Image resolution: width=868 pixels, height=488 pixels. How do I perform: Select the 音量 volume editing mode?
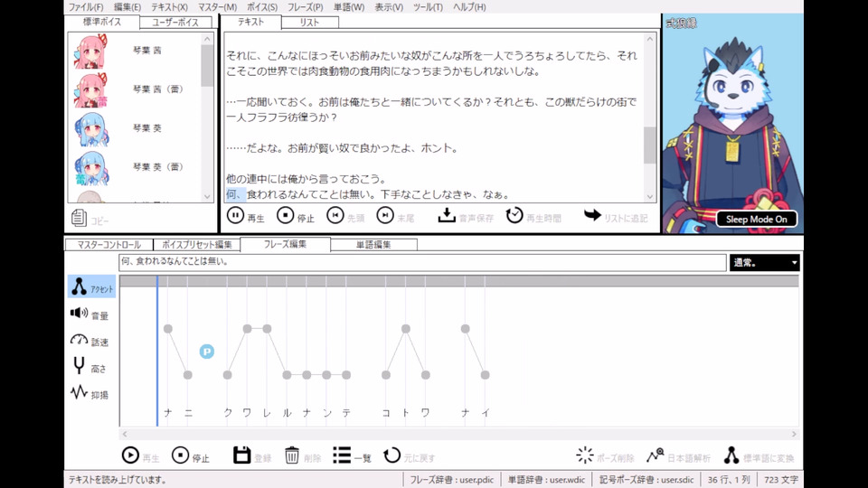point(90,314)
